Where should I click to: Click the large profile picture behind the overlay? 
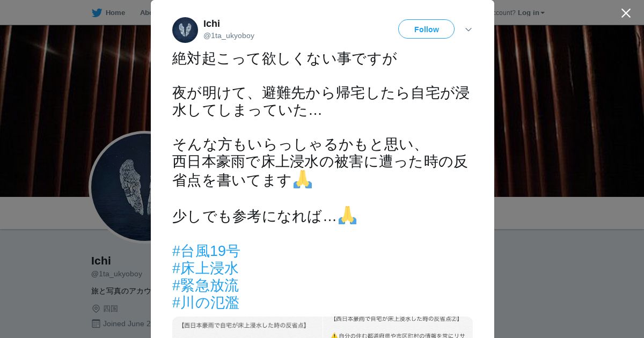pyautogui.click(x=121, y=187)
